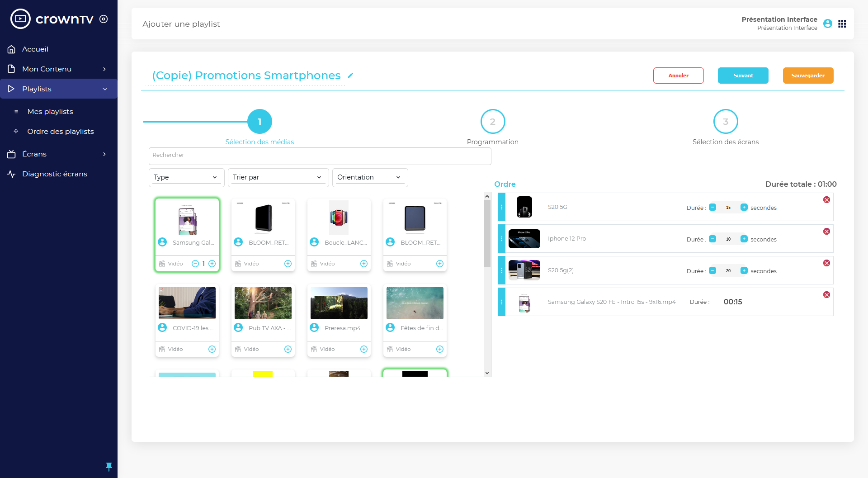868x478 pixels.
Task: Select the Samsung Gal... video thumbnail
Action: tap(187, 219)
